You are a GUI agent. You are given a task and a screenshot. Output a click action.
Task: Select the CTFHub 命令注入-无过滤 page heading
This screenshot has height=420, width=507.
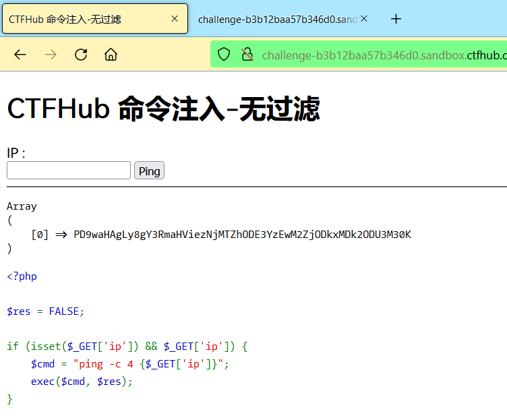click(164, 109)
